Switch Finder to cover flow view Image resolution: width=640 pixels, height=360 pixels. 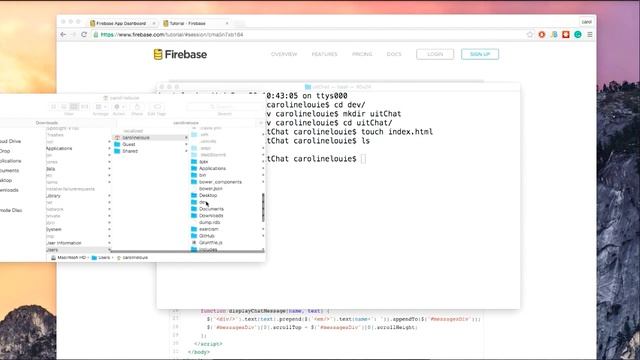84,107
